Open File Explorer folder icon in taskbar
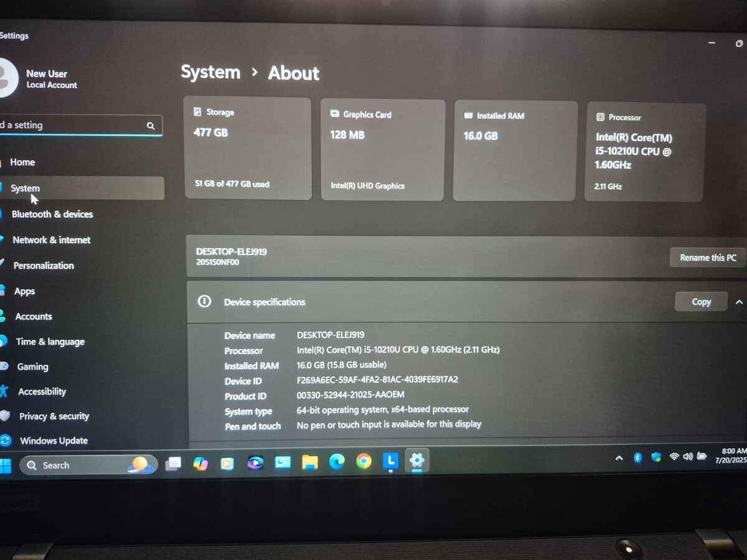 pos(309,462)
